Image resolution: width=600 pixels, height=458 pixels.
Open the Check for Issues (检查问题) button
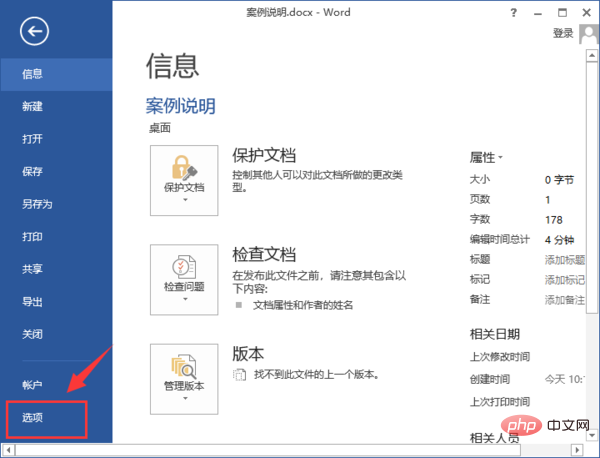pyautogui.click(x=183, y=279)
